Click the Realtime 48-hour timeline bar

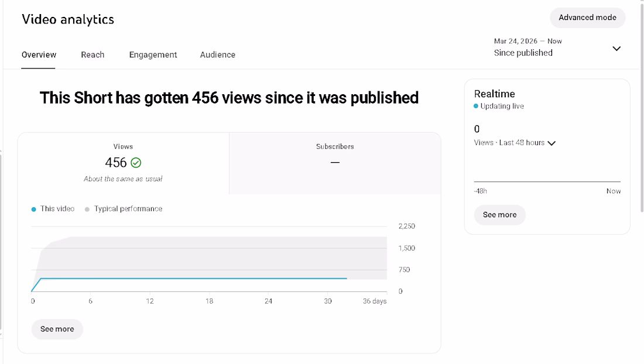pyautogui.click(x=547, y=181)
